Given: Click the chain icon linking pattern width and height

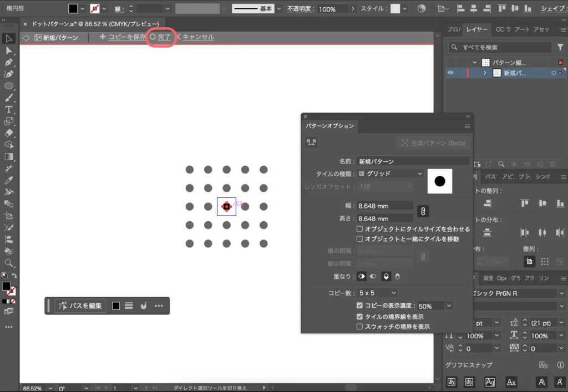Looking at the screenshot, I should tap(423, 211).
